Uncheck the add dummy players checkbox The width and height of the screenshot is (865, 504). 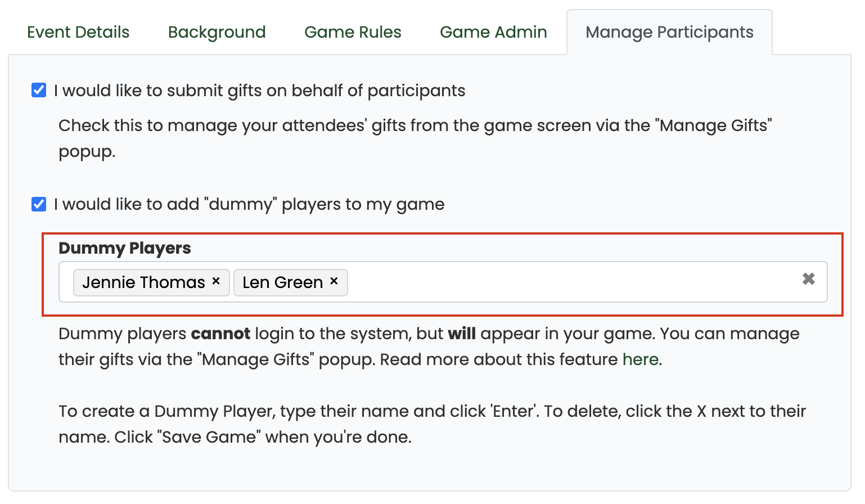pos(39,204)
